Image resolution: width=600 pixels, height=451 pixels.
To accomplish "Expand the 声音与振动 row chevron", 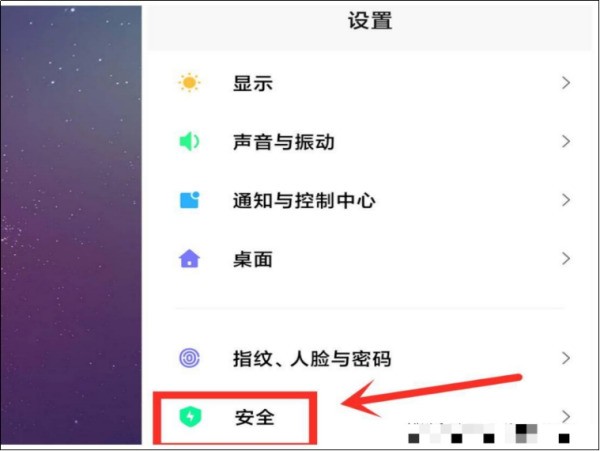I will coord(566,142).
